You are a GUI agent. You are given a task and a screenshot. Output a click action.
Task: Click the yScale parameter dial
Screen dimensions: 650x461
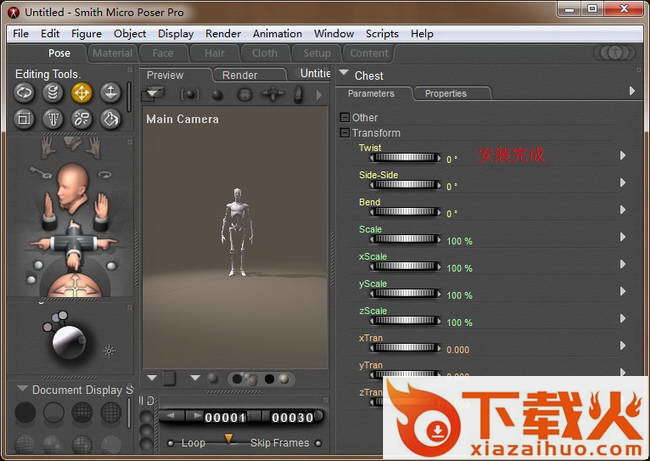[405, 294]
